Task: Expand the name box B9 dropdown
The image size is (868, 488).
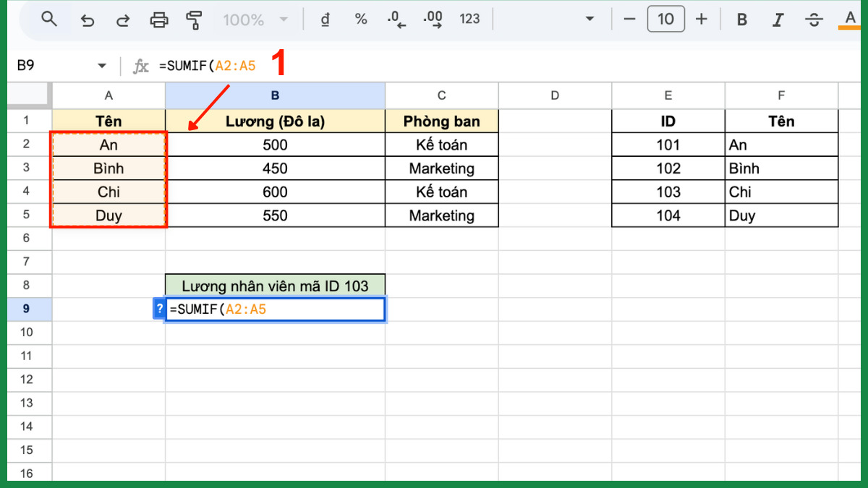Action: point(101,66)
